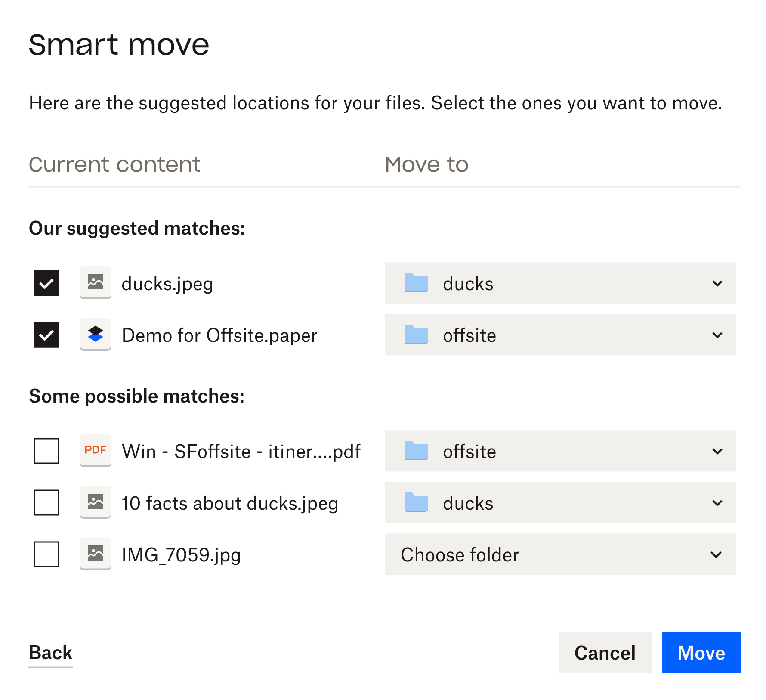Uncheck Demo for Offsite.paper
Screen dimensions: 766x700
[x=46, y=335]
